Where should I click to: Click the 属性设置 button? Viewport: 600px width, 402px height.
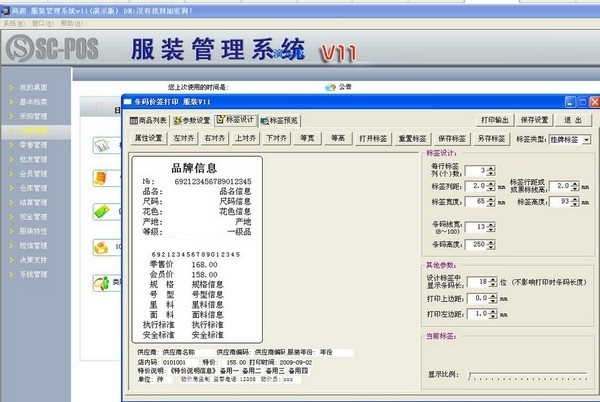[x=148, y=138]
